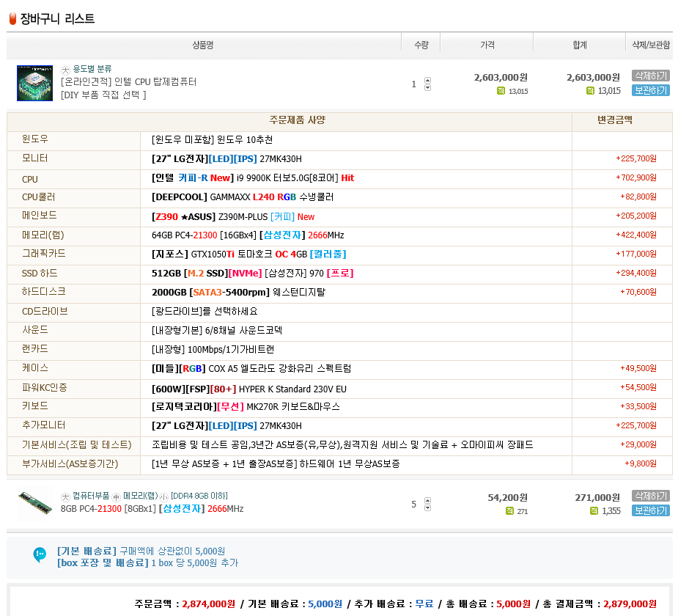Image resolution: width=678 pixels, height=616 pixels.
Task: Select the 주문금액 2,874,000원 value
Action: [x=209, y=604]
